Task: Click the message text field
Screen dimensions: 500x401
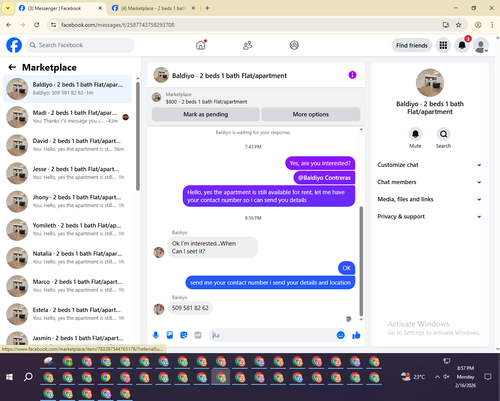Action: click(x=273, y=335)
